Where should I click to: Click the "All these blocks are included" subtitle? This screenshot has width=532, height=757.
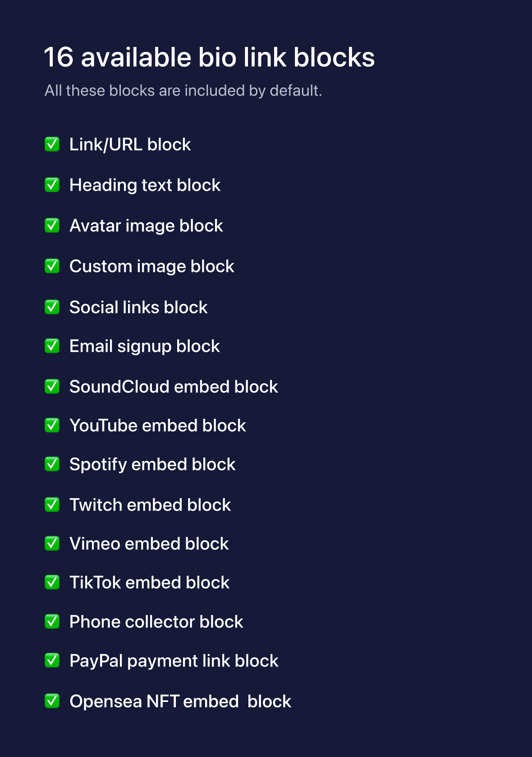183,91
